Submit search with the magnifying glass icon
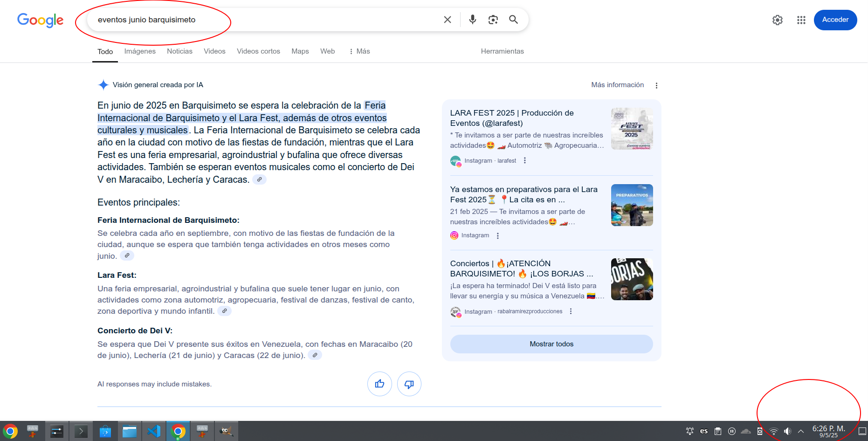The height and width of the screenshot is (441, 868). (513, 20)
